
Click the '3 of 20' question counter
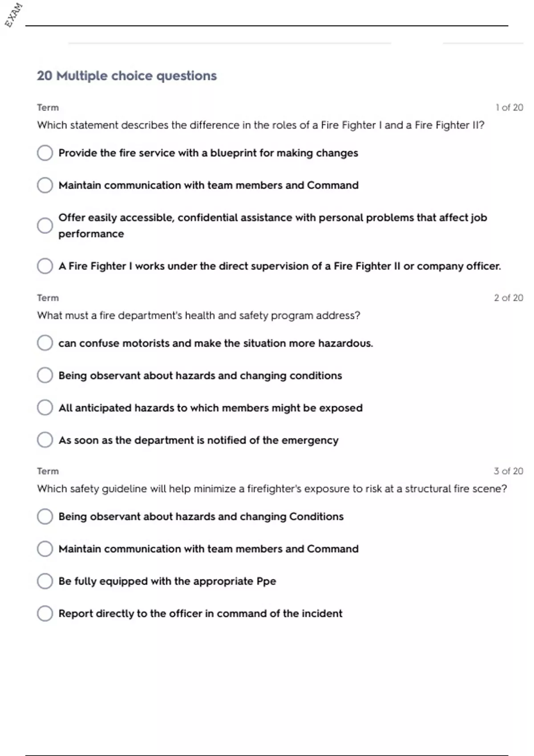click(508, 471)
